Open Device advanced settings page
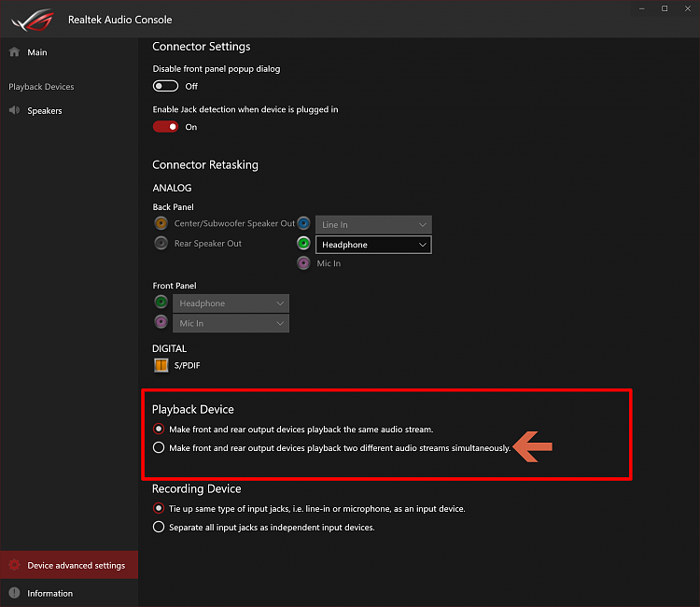 point(69,565)
